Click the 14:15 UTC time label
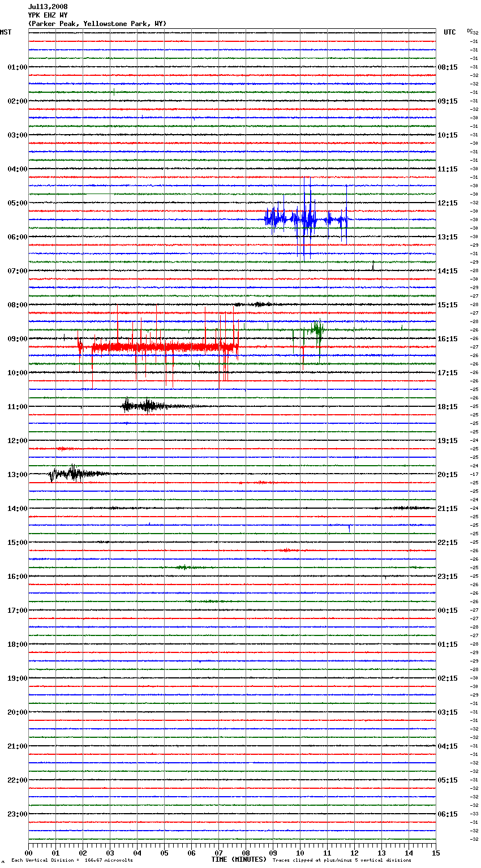This screenshot has height=868, width=481. [448, 271]
